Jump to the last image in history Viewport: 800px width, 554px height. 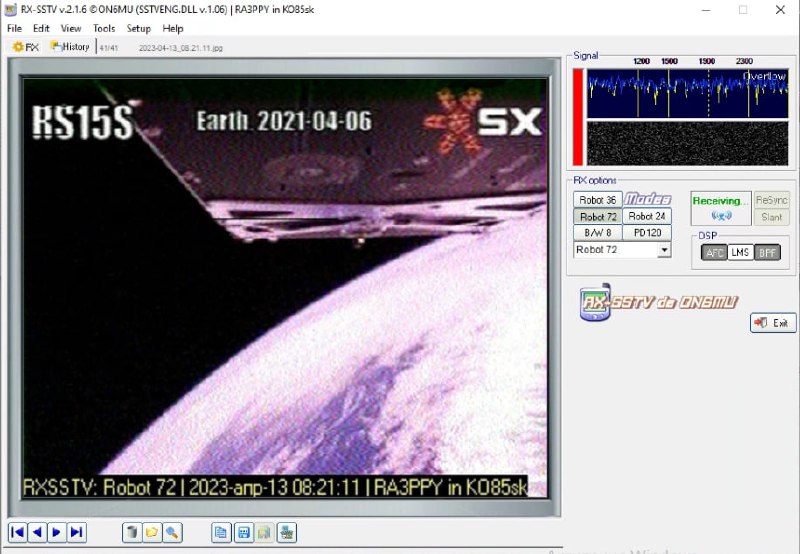coord(76,532)
